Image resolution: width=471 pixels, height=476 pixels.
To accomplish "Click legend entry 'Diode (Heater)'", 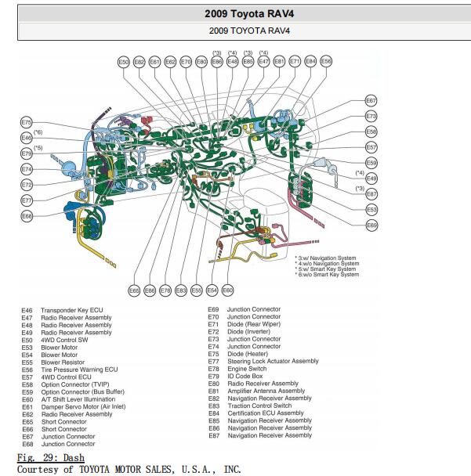I will pyautogui.click(x=248, y=354).
